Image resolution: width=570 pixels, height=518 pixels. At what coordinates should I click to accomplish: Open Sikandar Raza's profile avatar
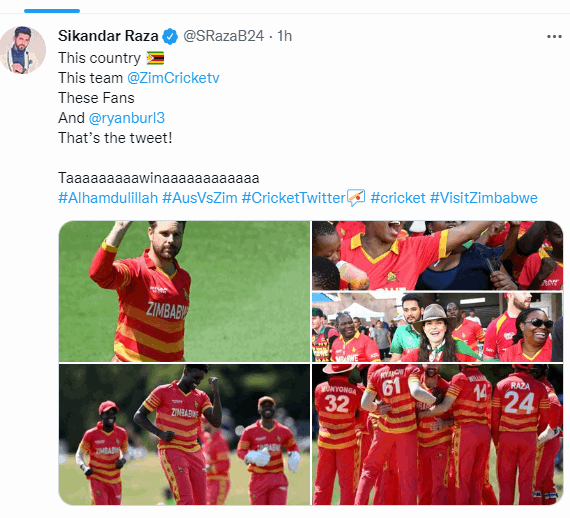[x=23, y=50]
